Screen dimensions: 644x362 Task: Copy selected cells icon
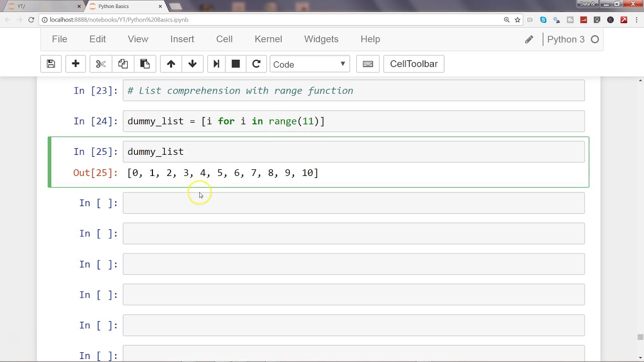[x=123, y=64]
